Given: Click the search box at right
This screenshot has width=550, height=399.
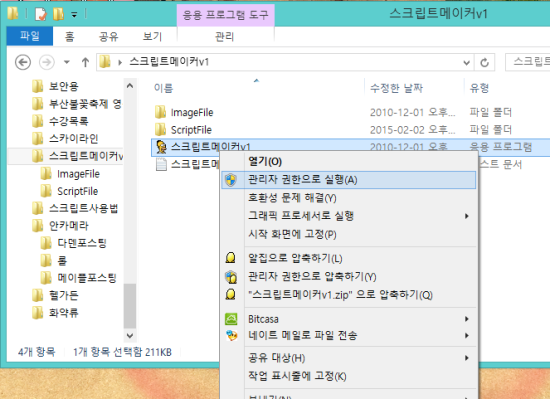Looking at the screenshot, I should pos(528,62).
